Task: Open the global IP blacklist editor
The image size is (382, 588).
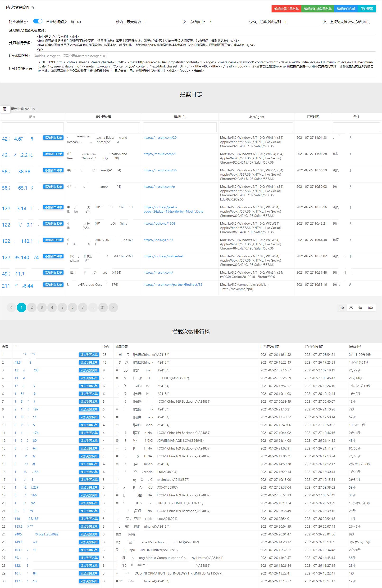Action: [286, 9]
